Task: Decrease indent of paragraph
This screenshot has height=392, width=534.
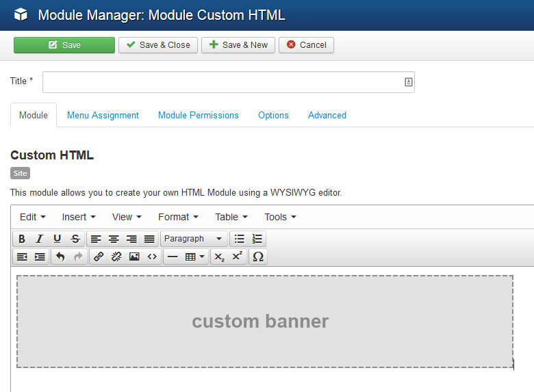Action: [x=22, y=257]
